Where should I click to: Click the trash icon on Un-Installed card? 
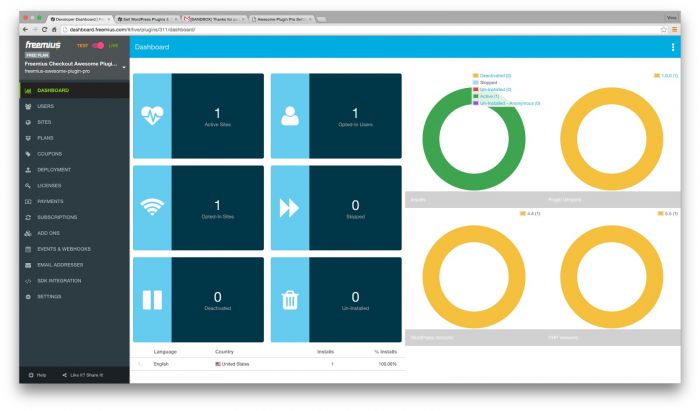point(290,300)
